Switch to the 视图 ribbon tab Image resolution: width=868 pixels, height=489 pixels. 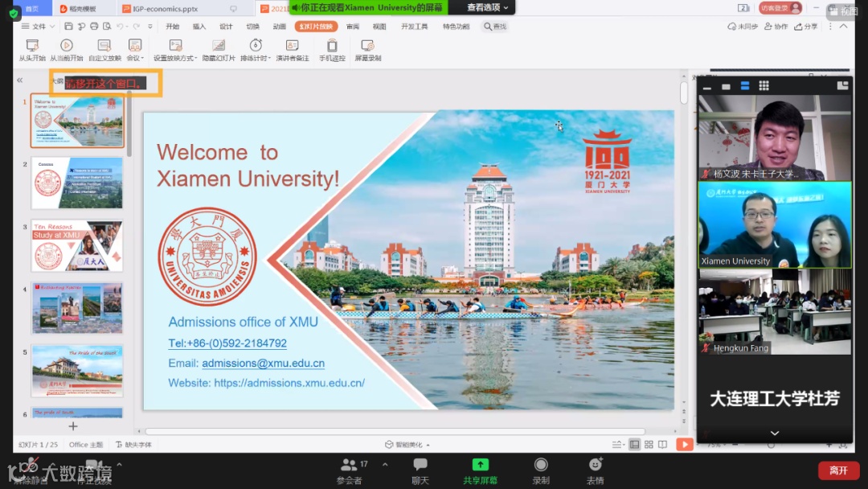[379, 26]
